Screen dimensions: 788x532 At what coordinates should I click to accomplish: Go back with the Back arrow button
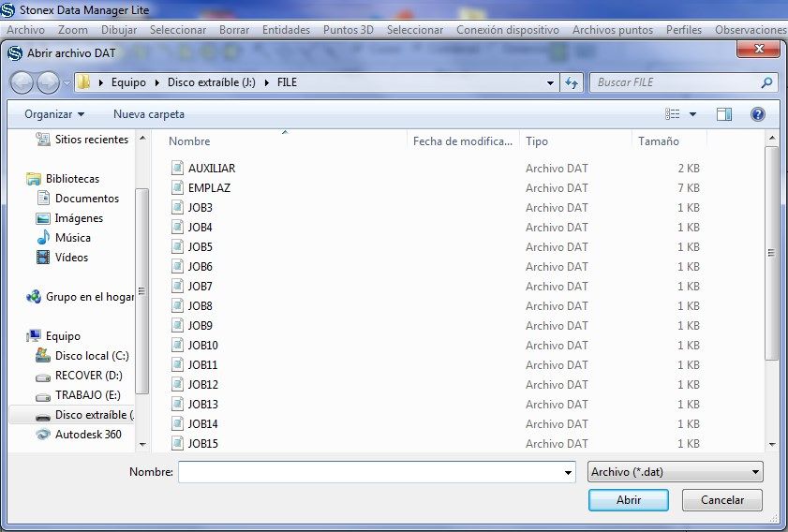click(x=22, y=82)
